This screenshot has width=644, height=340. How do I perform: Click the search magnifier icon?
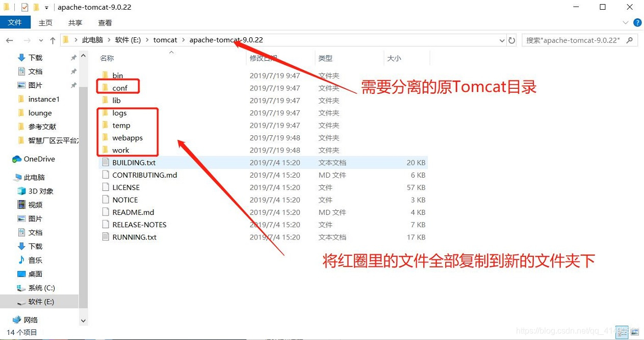(630, 40)
